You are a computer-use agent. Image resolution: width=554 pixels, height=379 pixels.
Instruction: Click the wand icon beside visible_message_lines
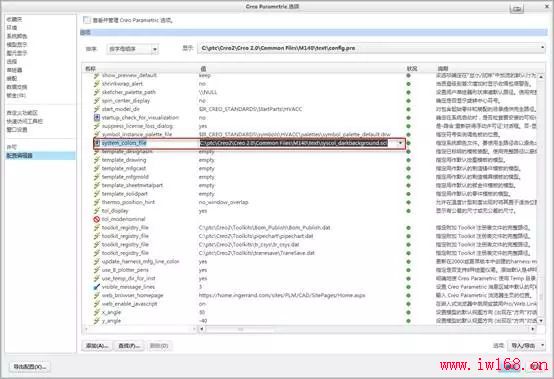tap(96, 287)
